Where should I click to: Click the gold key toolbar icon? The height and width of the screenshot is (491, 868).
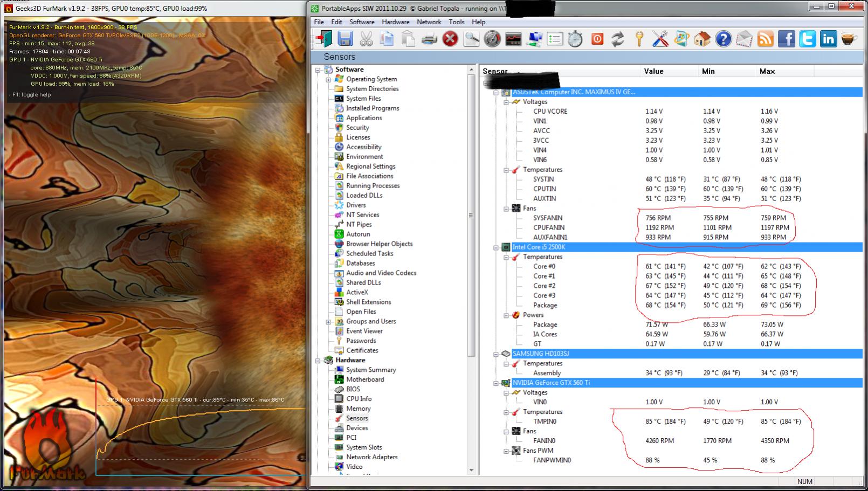click(639, 39)
